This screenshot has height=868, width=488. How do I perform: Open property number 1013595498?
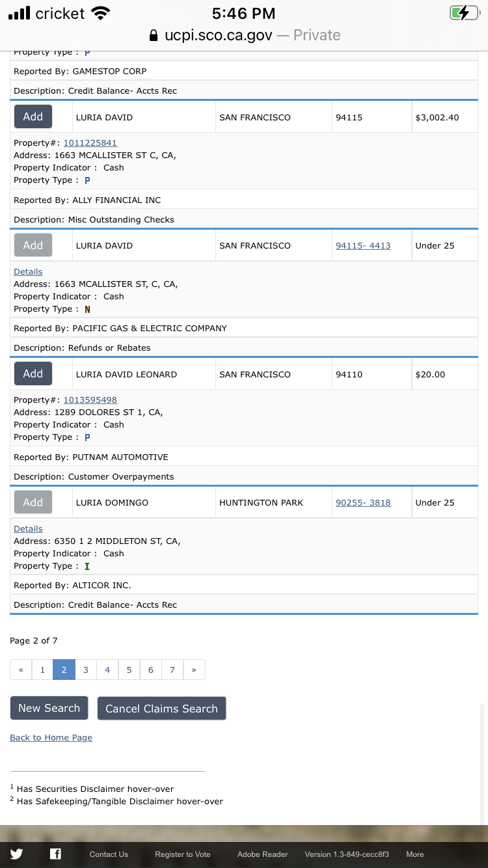pos(90,400)
